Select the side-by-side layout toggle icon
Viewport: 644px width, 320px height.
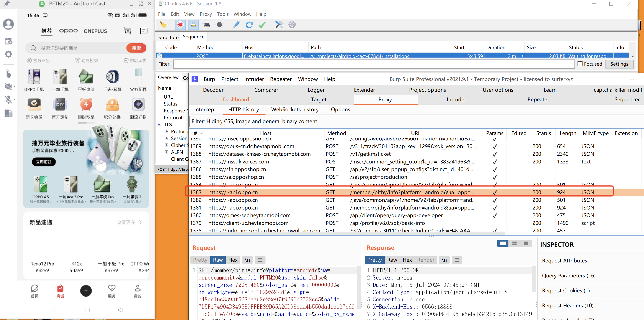pyautogui.click(x=503, y=243)
